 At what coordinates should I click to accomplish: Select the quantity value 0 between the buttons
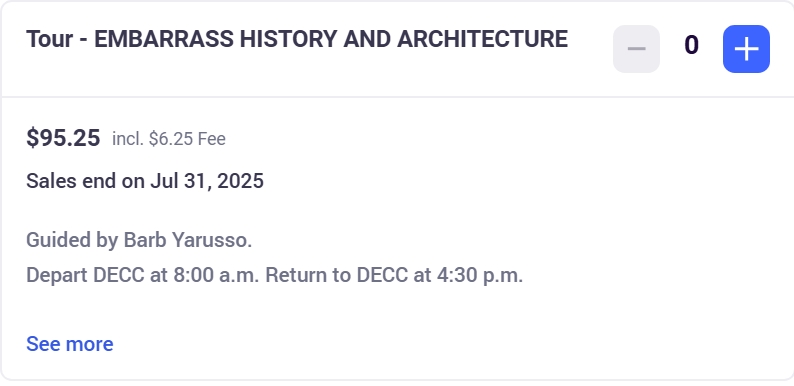[x=691, y=46]
